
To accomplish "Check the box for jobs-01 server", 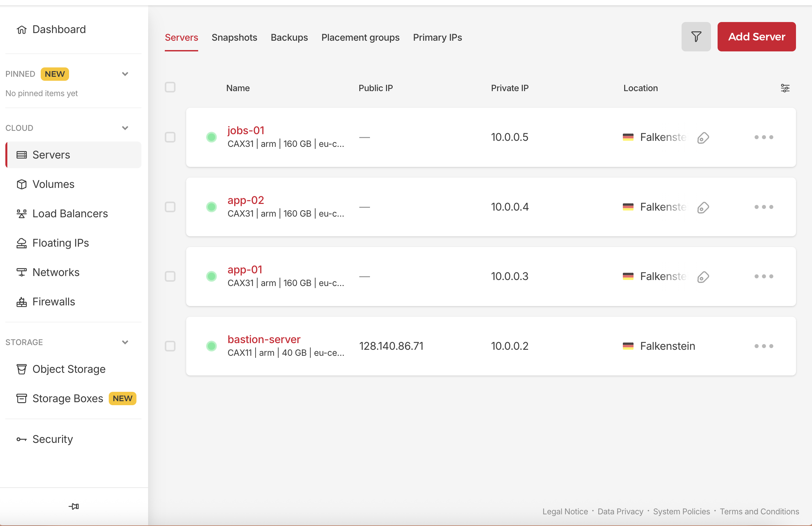I will click(x=170, y=137).
